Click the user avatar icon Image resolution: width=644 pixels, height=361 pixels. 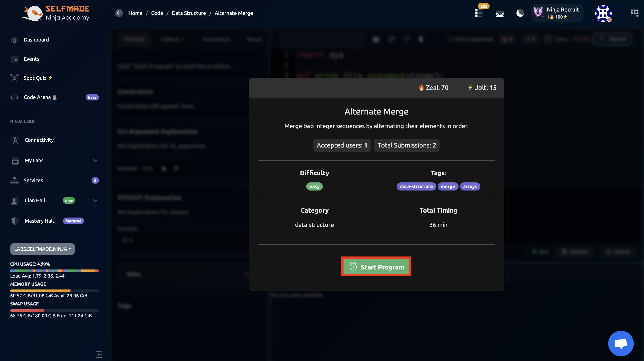[x=603, y=13]
